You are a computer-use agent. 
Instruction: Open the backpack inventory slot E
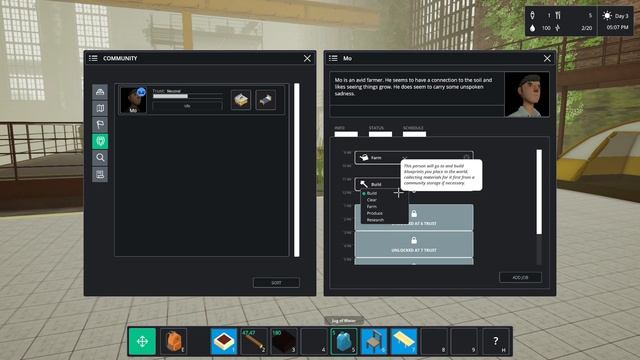pos(173,341)
